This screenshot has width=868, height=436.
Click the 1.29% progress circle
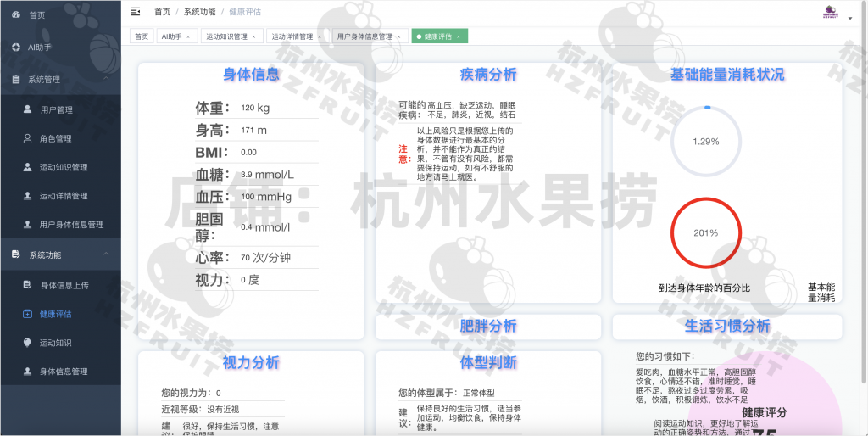[x=706, y=142]
